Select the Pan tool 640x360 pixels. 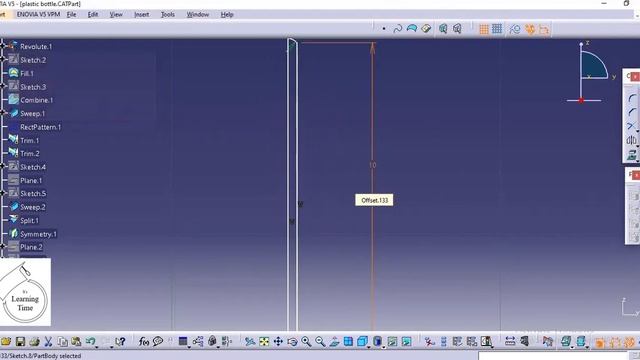click(x=278, y=341)
